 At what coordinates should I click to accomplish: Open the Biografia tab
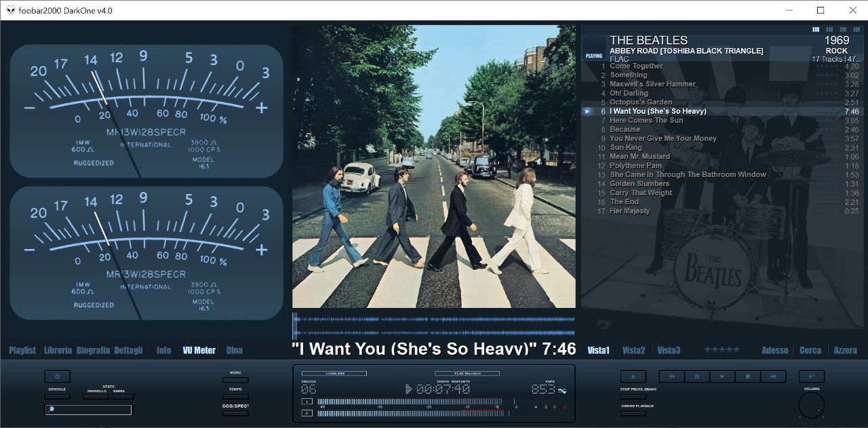click(93, 351)
